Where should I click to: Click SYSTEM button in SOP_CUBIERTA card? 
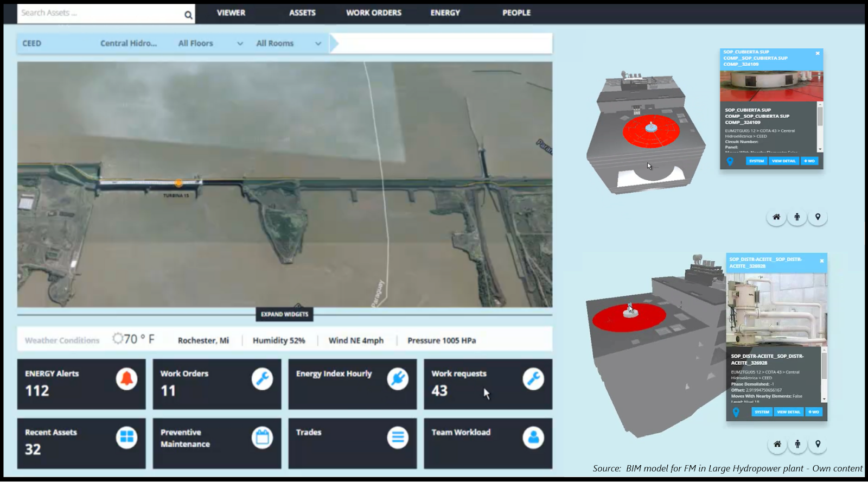[x=756, y=161]
